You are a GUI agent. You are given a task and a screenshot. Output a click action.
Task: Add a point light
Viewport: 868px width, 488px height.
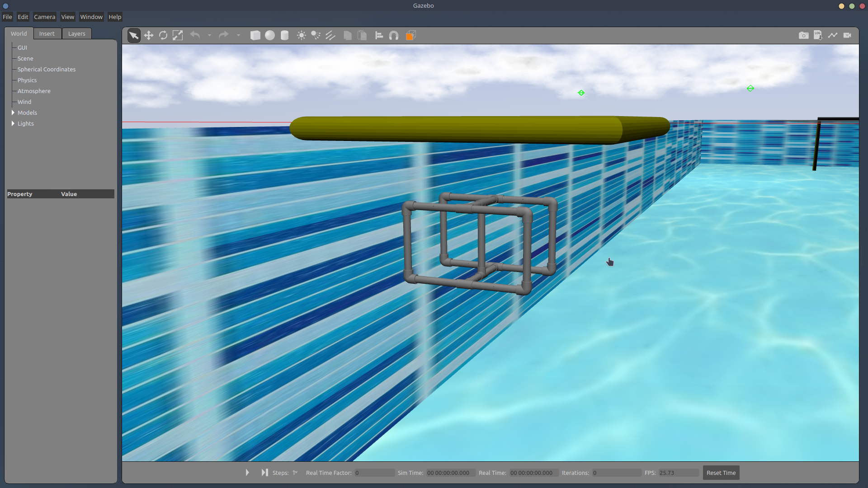click(302, 35)
